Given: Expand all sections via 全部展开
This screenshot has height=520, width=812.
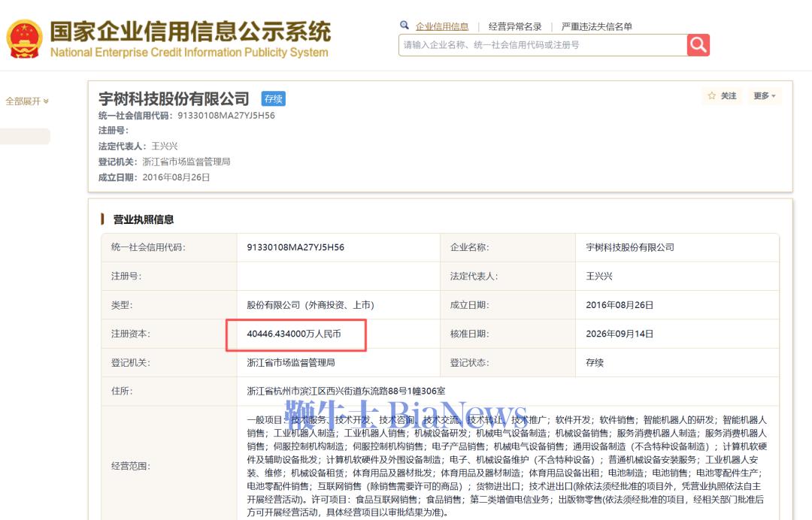Looking at the screenshot, I should 27,101.
